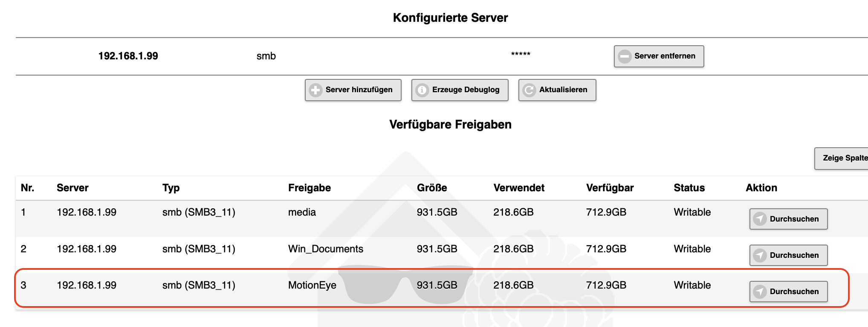Sort table by Freigabe column header

309,188
